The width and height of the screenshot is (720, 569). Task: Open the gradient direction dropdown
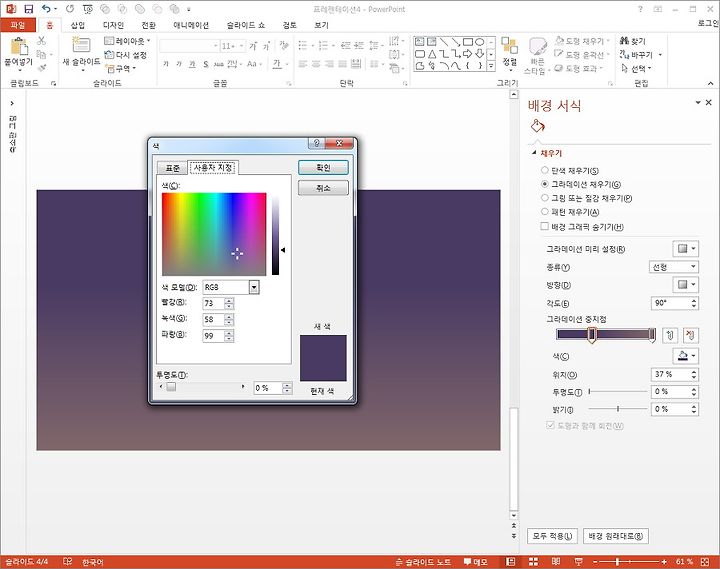(686, 285)
